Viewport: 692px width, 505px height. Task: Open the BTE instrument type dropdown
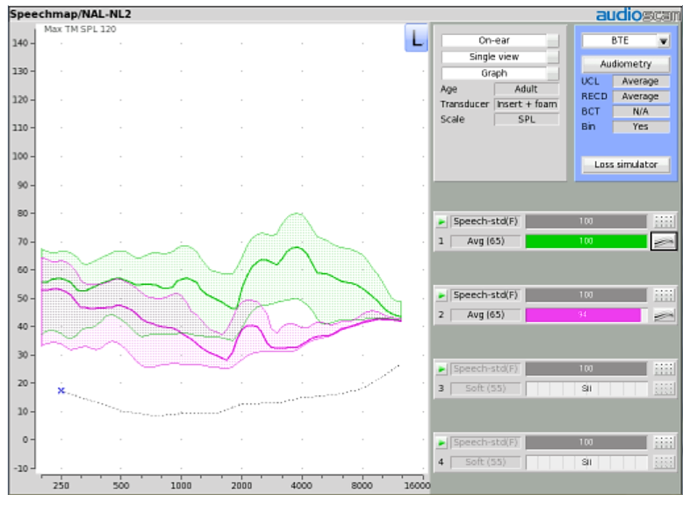pos(625,41)
